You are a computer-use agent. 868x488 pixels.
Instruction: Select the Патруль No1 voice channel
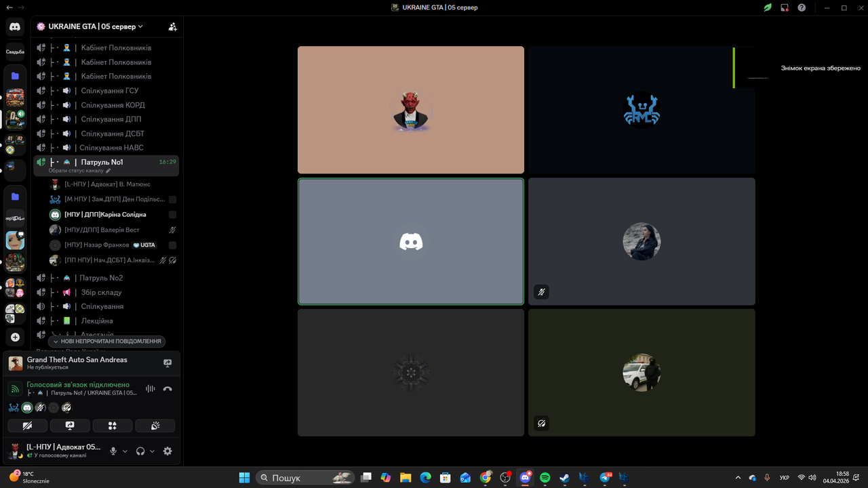[x=106, y=165]
